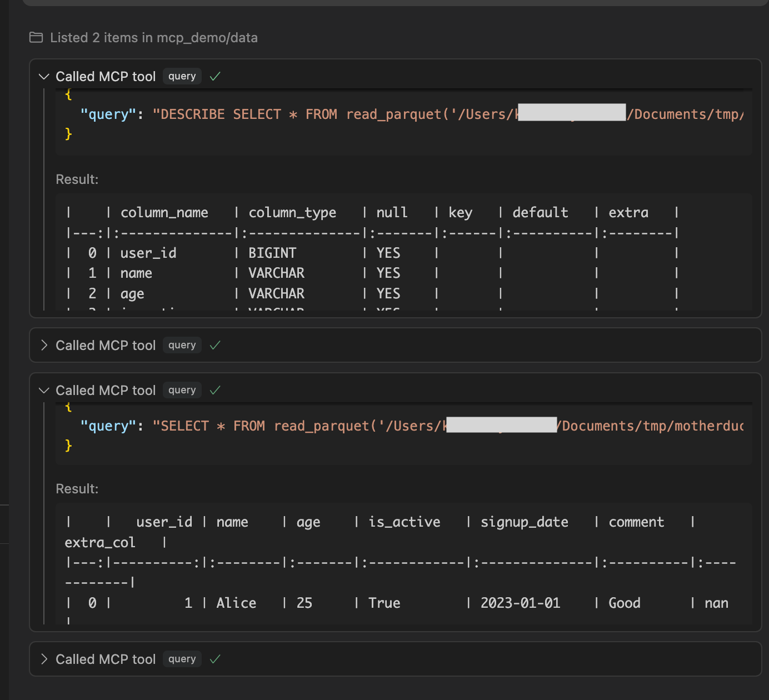
Task: Click the DESCRIBE SELECT query string
Action: [448, 114]
